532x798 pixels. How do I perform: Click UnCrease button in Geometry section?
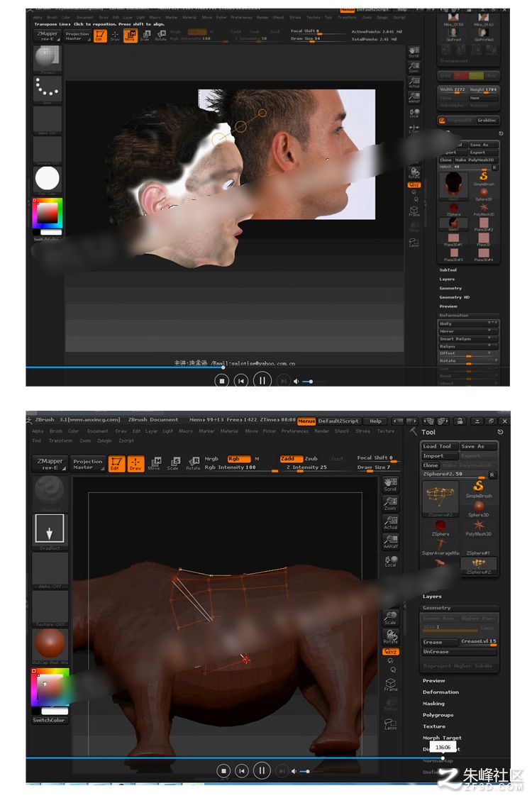tap(459, 652)
